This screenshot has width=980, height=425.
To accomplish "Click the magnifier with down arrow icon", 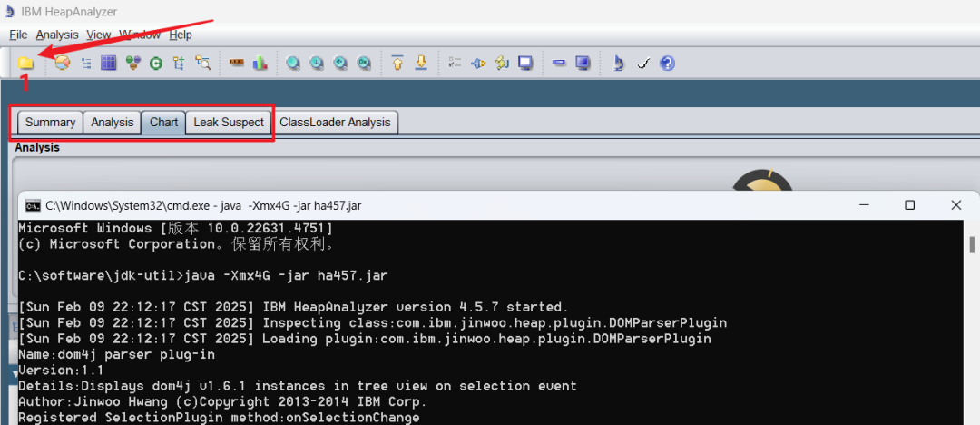I will point(317,63).
